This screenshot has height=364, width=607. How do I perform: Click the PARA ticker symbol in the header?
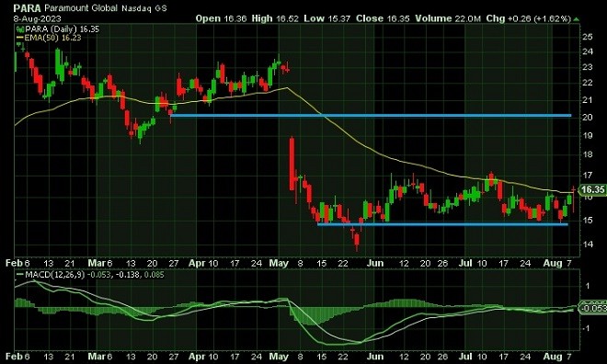[x=27, y=8]
